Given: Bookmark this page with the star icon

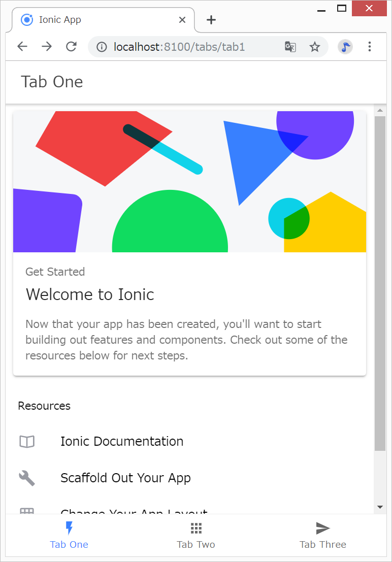Looking at the screenshot, I should (315, 47).
